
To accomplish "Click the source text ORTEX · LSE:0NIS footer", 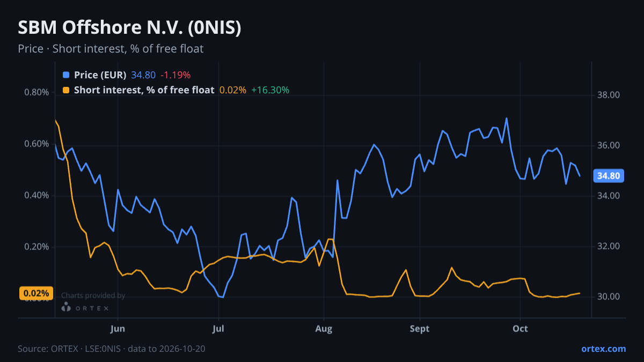I will 112,349.
